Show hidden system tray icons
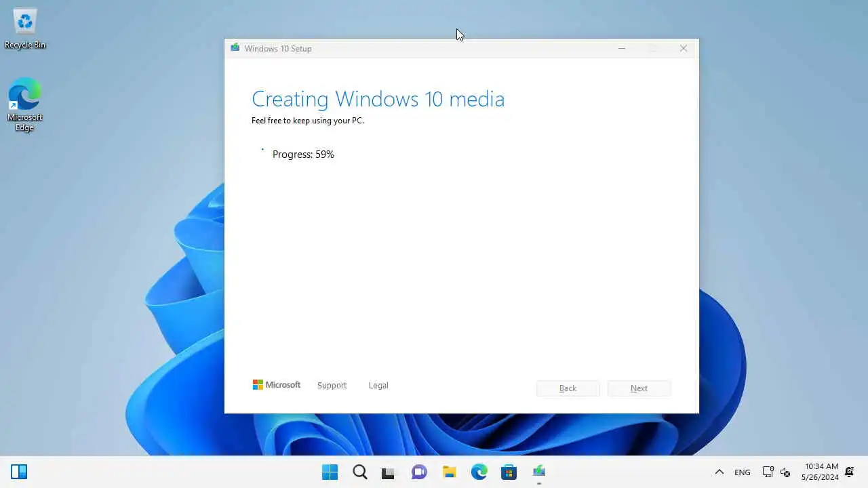 pos(719,472)
